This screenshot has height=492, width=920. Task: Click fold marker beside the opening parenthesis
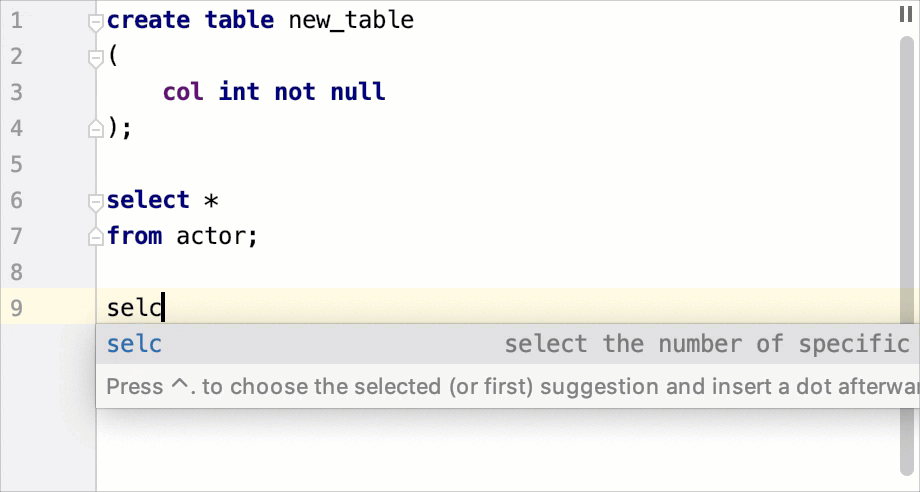pyautogui.click(x=95, y=58)
